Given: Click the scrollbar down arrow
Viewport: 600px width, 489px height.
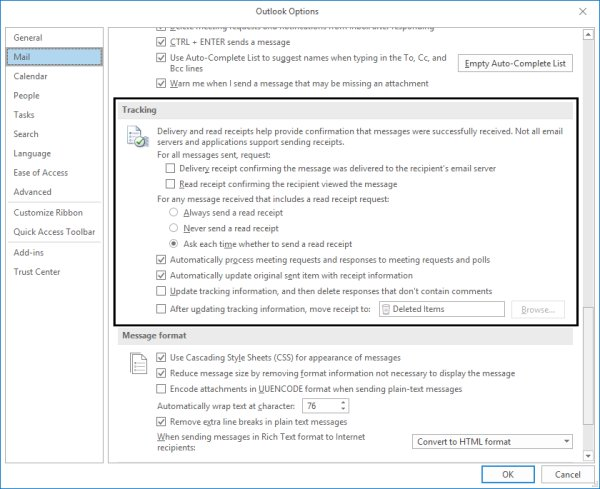Looking at the screenshot, I should (x=588, y=455).
